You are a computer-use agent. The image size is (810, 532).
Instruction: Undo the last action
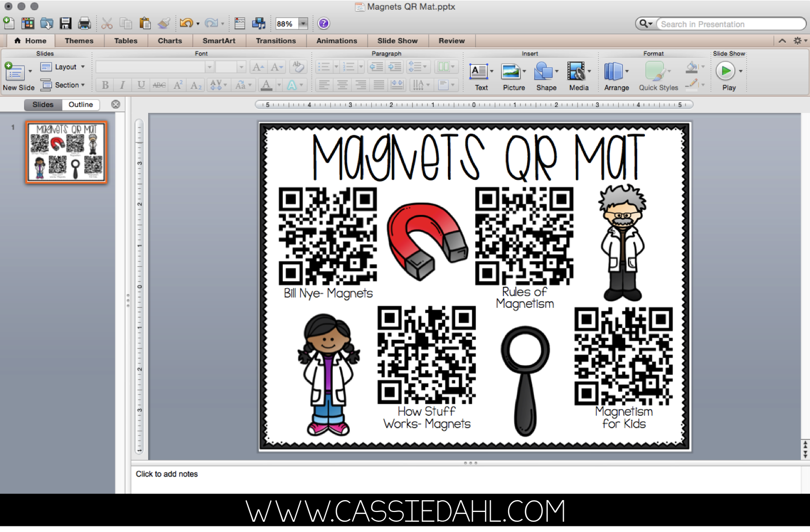click(186, 23)
